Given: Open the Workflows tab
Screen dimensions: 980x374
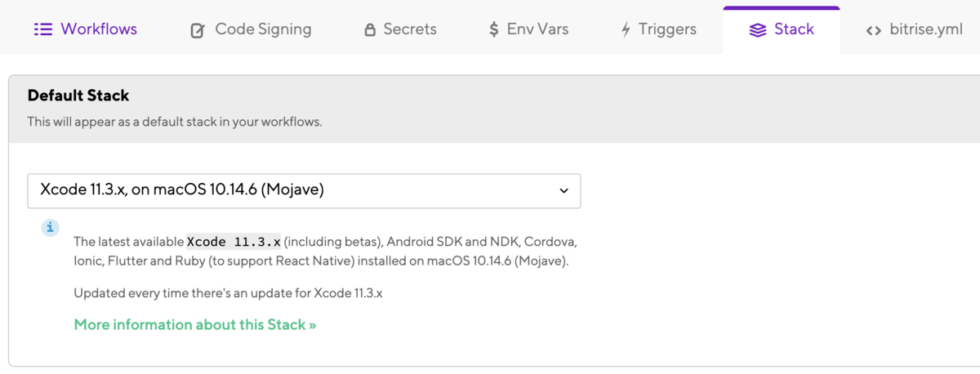Looking at the screenshot, I should [x=86, y=29].
